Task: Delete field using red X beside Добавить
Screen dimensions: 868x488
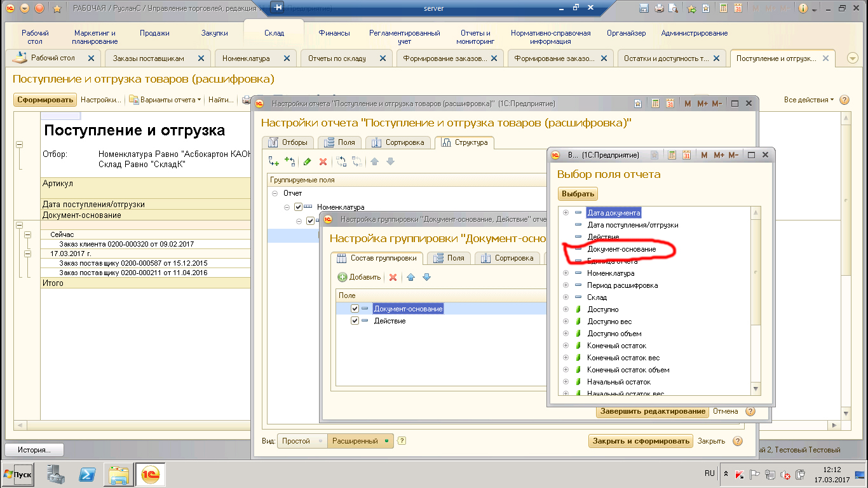Action: click(393, 277)
